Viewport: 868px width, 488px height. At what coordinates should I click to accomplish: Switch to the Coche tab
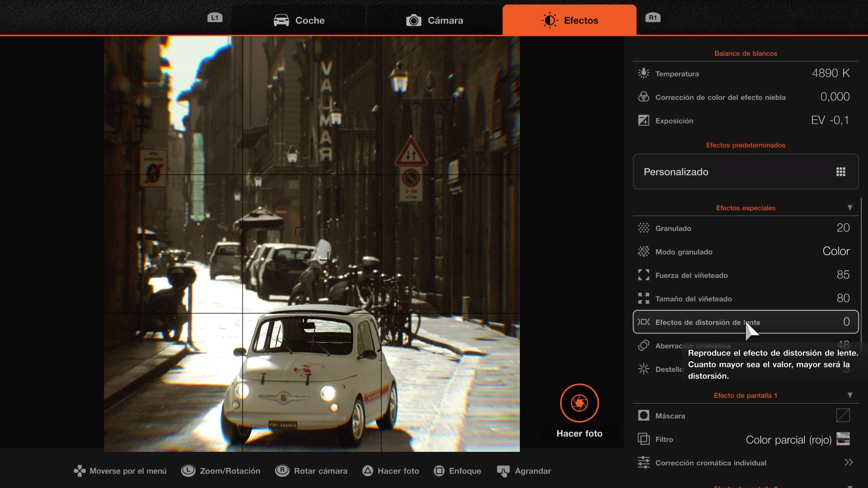click(299, 20)
